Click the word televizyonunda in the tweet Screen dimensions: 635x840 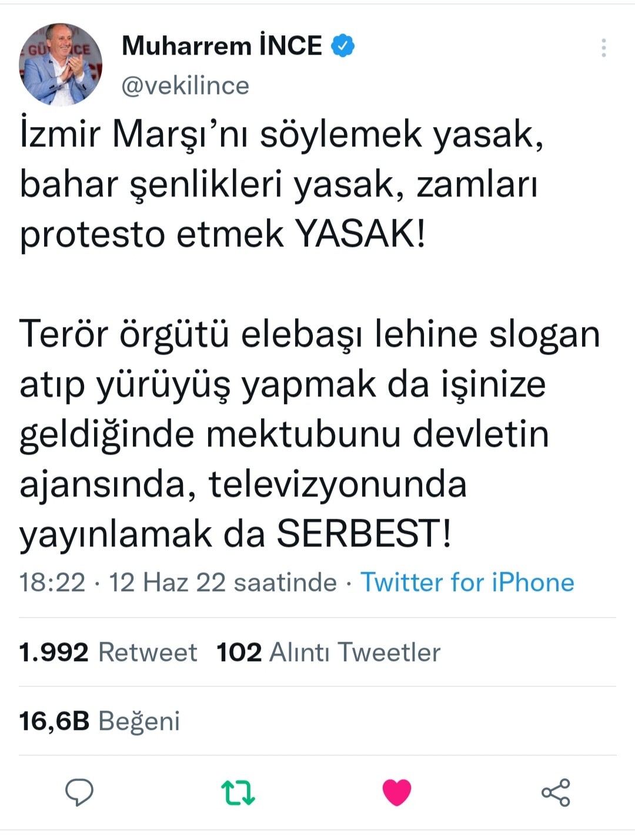coord(337,485)
